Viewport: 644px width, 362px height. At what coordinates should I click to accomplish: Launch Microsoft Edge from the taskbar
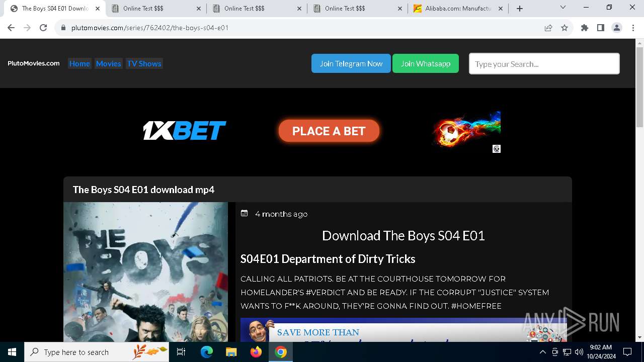coord(207,352)
